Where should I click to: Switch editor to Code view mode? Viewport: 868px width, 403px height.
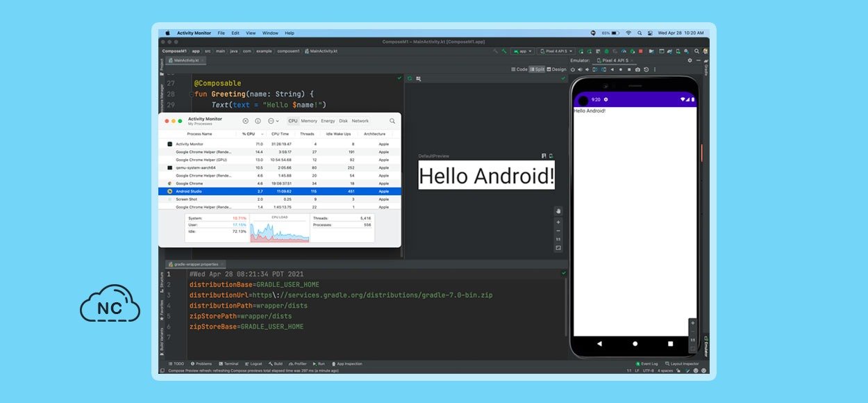coord(520,69)
